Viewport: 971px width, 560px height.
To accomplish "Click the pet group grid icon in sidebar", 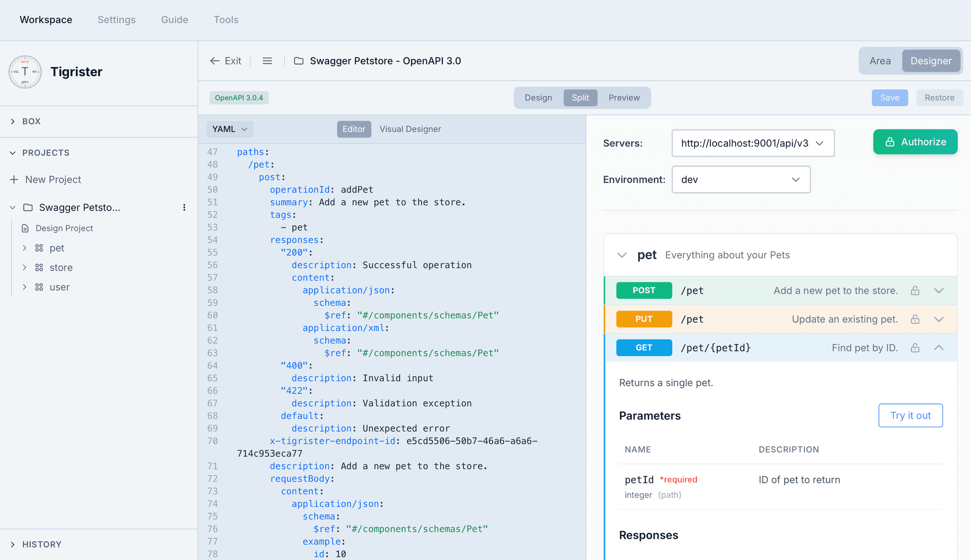I will pos(38,248).
